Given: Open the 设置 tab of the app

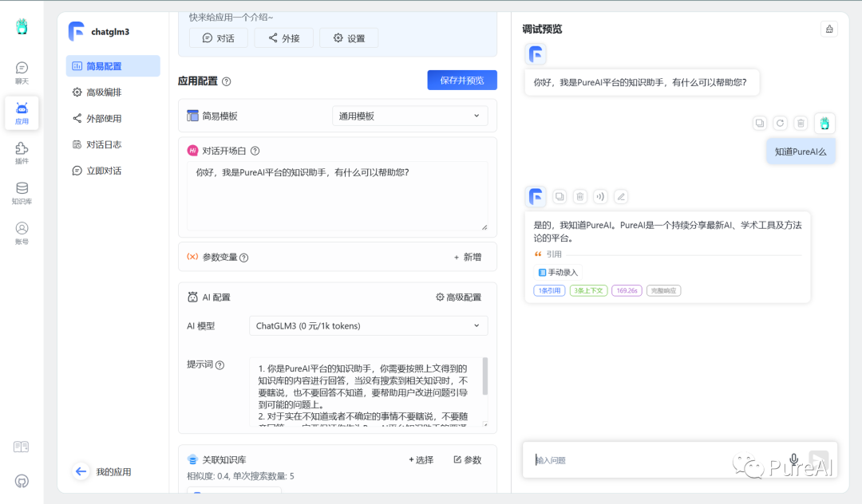Looking at the screenshot, I should 349,37.
